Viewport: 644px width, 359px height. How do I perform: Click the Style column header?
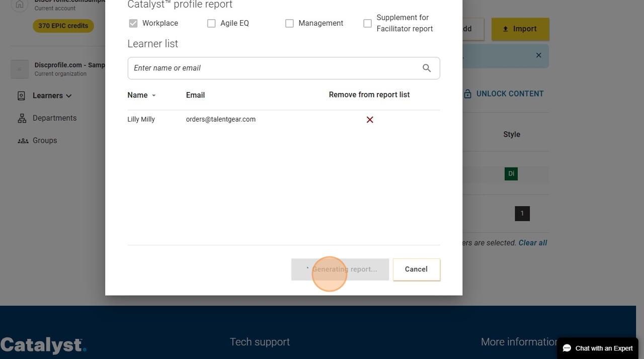(x=512, y=134)
